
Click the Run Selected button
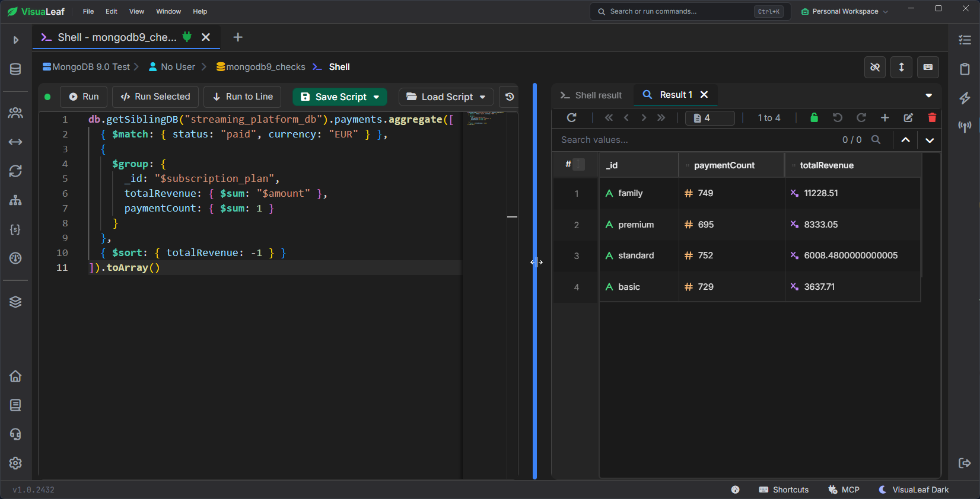coord(155,97)
